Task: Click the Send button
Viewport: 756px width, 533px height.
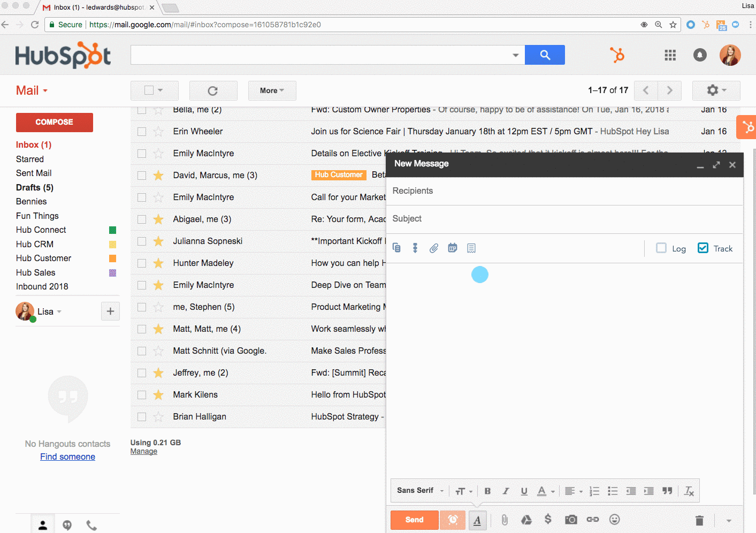Action: click(414, 519)
